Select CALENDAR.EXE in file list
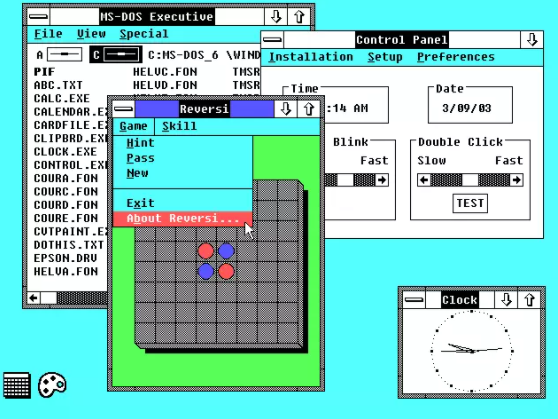The width and height of the screenshot is (558, 419). (70, 112)
